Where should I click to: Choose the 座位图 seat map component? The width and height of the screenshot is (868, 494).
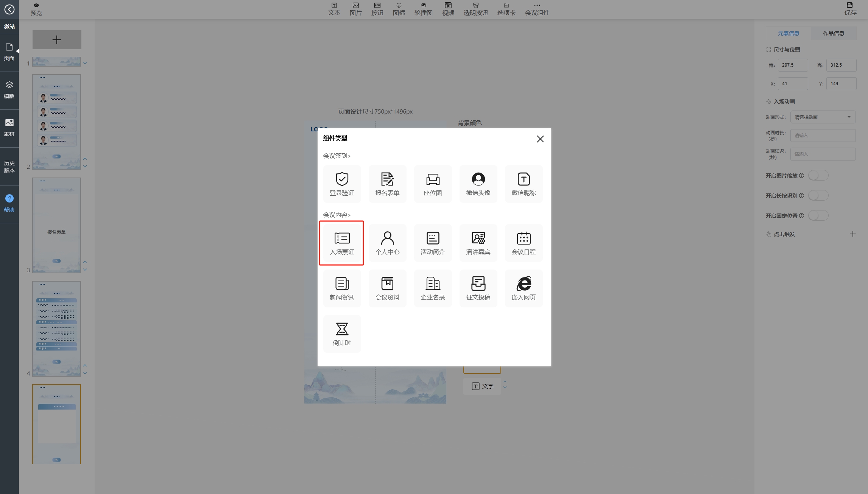pyautogui.click(x=433, y=184)
